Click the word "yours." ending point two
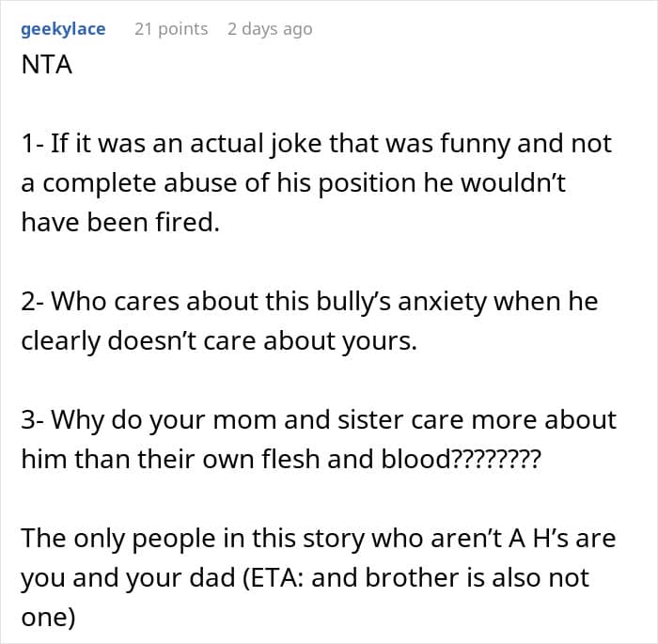The width and height of the screenshot is (658, 644). (x=380, y=341)
